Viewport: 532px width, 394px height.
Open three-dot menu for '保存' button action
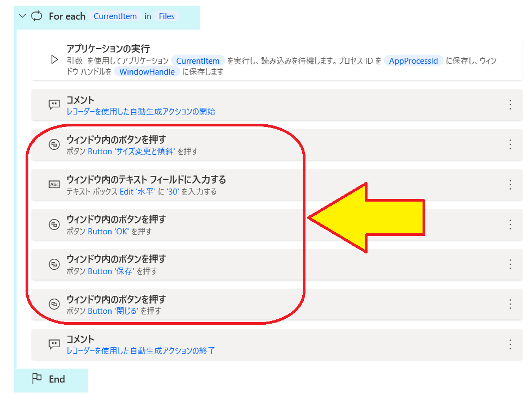(x=510, y=264)
